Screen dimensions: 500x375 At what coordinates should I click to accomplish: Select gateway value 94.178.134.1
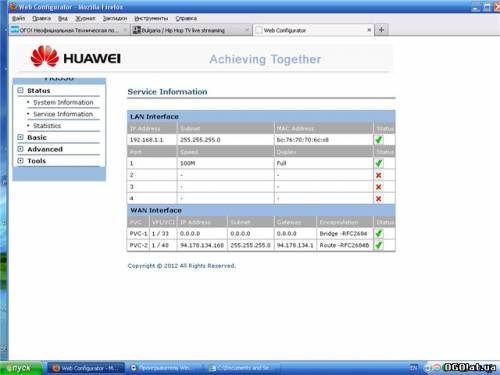295,245
